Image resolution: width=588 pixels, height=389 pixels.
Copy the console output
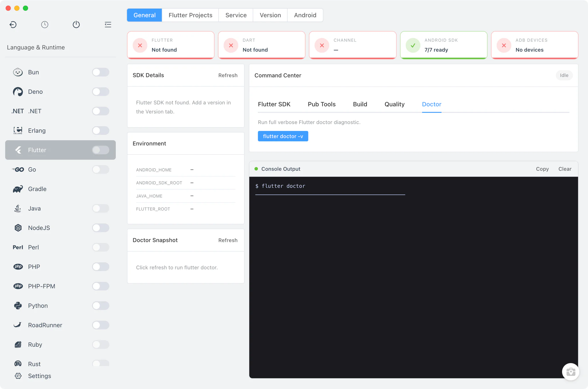click(542, 169)
